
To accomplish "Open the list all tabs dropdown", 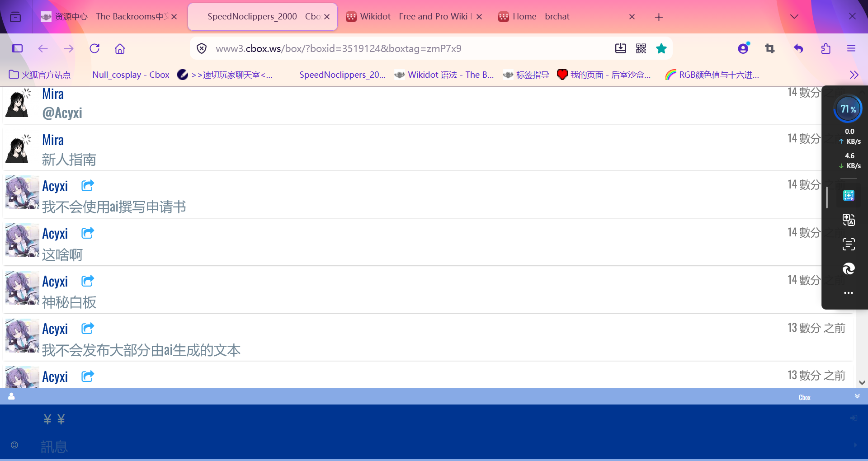I will [x=794, y=17].
